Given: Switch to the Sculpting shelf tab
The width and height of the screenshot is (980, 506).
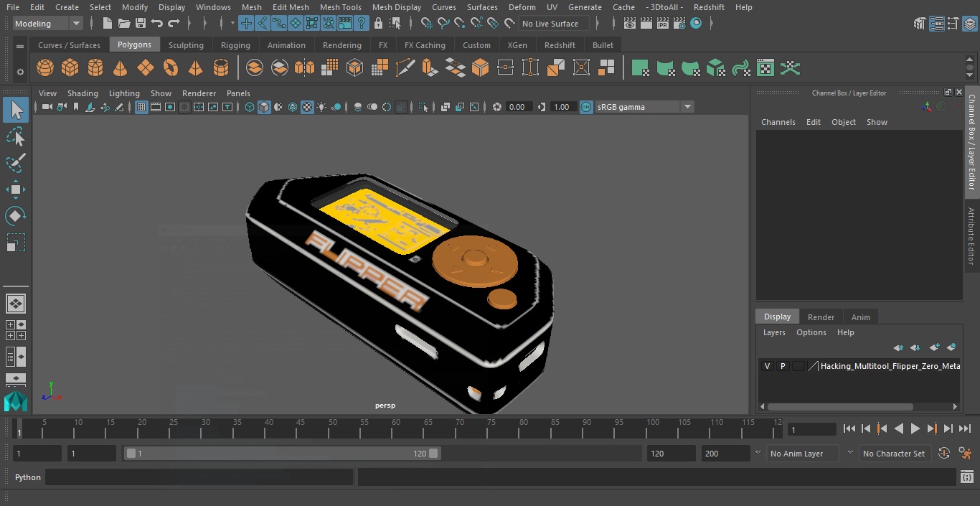Looking at the screenshot, I should pos(186,45).
